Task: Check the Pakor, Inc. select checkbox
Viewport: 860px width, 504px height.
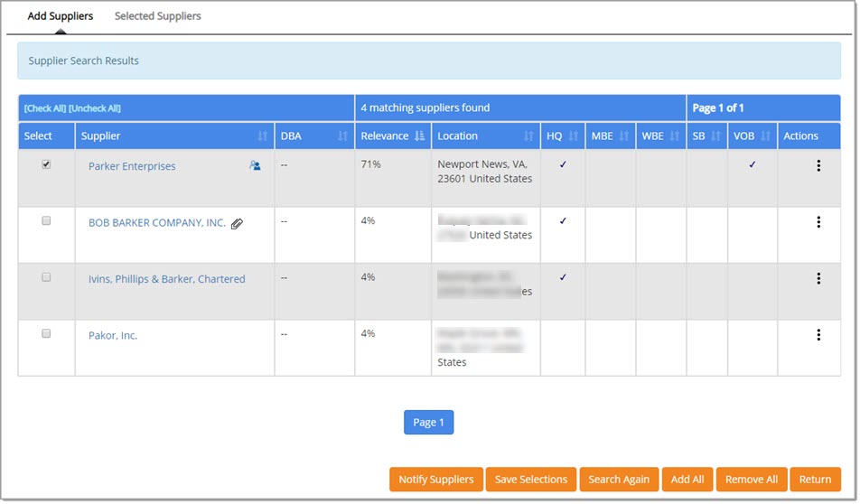Action: tap(46, 334)
